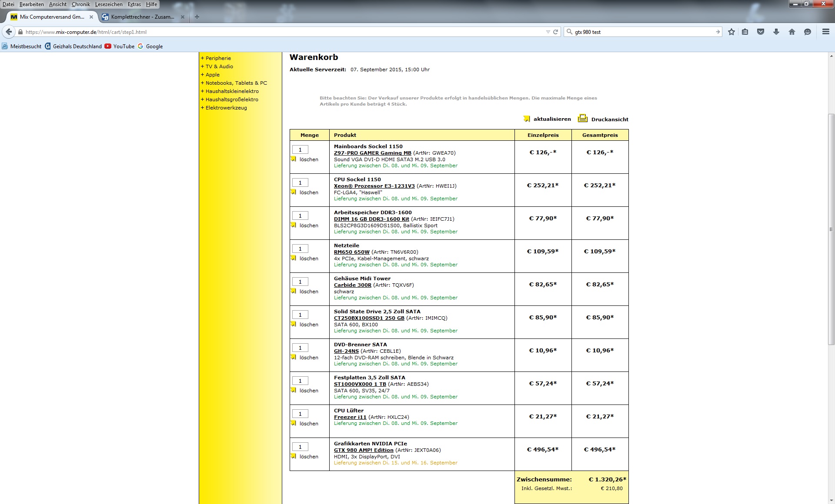Expand the Haushaltskleinelektro category
This screenshot has width=835, height=504.
[x=232, y=91]
